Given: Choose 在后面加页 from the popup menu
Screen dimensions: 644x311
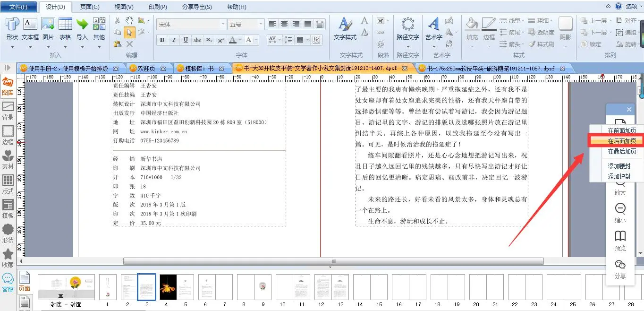Looking at the screenshot, I should [621, 141].
